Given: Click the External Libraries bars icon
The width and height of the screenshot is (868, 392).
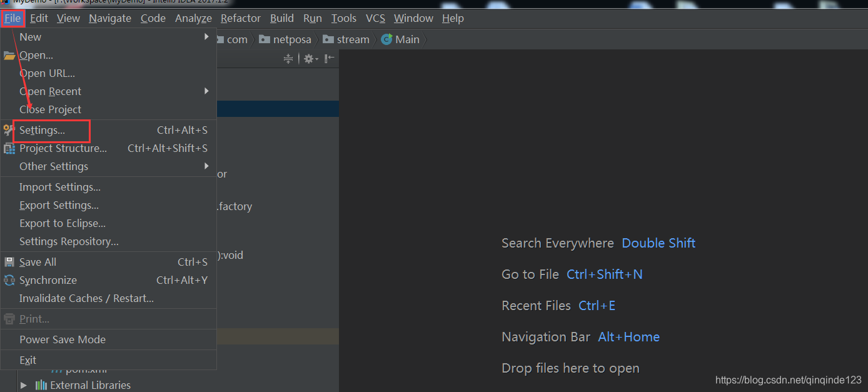Looking at the screenshot, I should pos(41,385).
